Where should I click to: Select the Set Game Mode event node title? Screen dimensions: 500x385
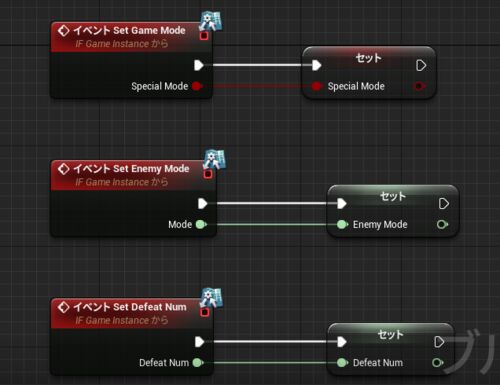click(x=129, y=30)
